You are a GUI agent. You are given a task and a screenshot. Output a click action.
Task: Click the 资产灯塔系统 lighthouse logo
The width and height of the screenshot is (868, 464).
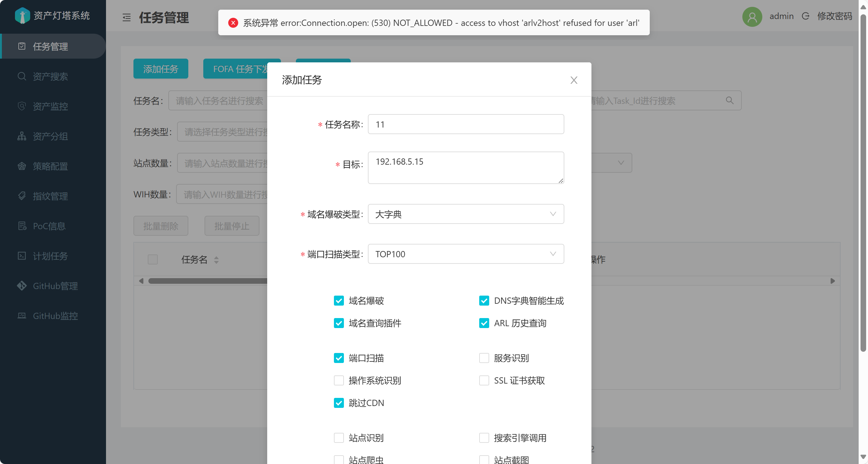coord(22,15)
